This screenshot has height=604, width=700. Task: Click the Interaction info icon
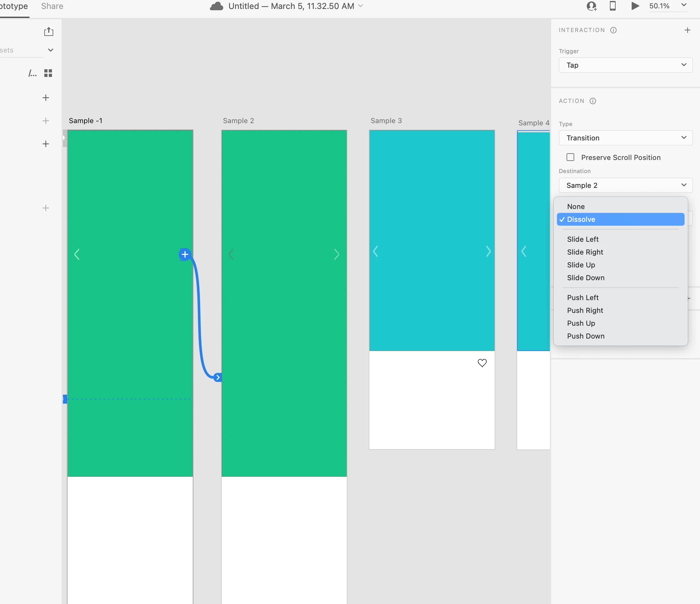(x=613, y=30)
